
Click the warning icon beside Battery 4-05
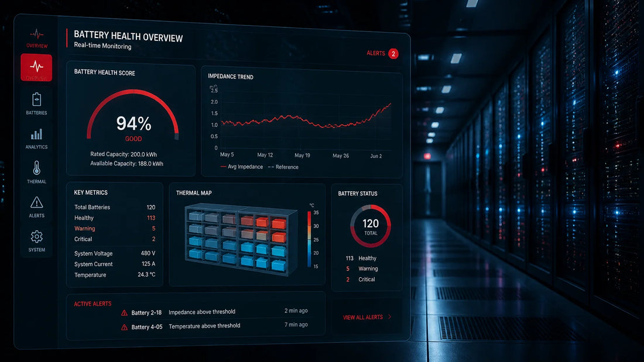(x=125, y=327)
